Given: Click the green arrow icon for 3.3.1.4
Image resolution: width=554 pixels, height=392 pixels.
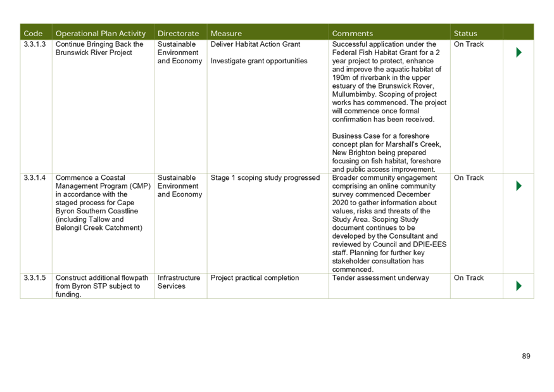Looking at the screenshot, I should (x=519, y=186).
